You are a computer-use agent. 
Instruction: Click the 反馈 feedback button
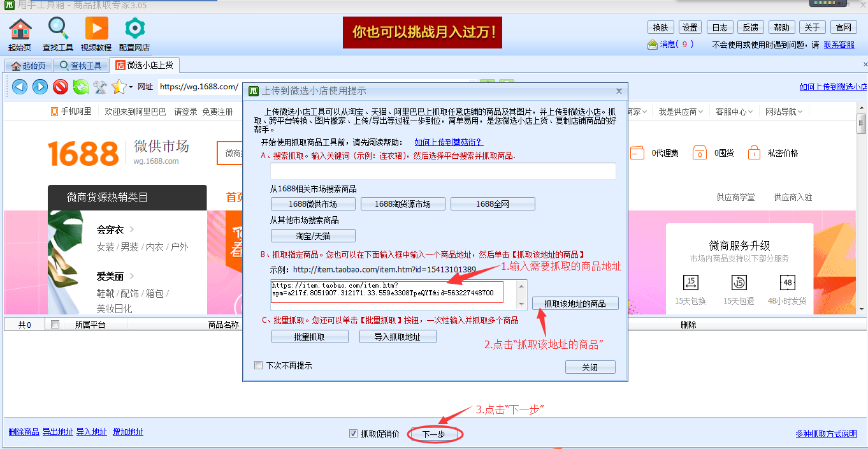(750, 27)
